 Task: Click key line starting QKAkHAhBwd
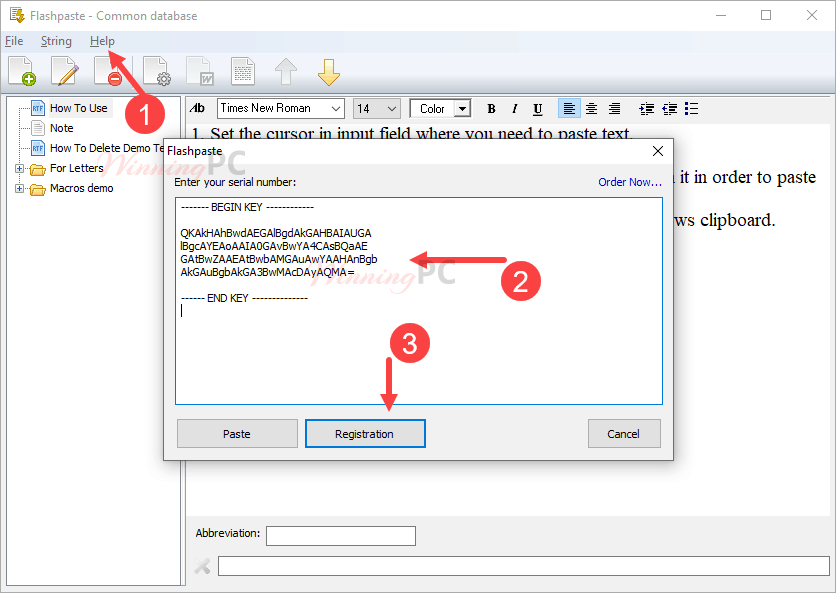tap(276, 233)
